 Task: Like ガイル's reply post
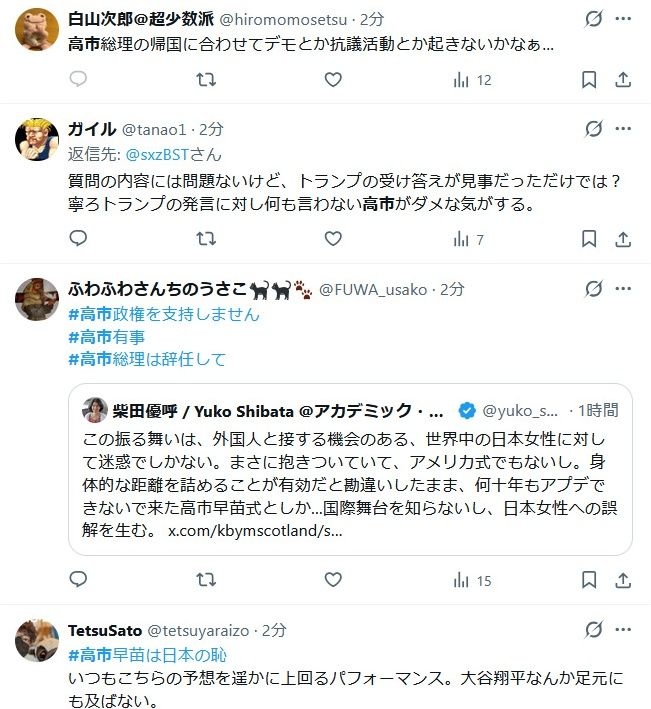(x=333, y=239)
